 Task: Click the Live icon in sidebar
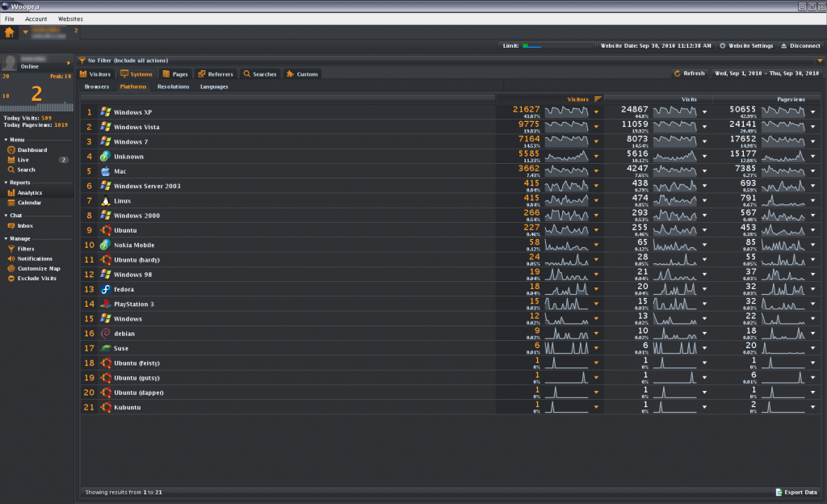[x=11, y=160]
